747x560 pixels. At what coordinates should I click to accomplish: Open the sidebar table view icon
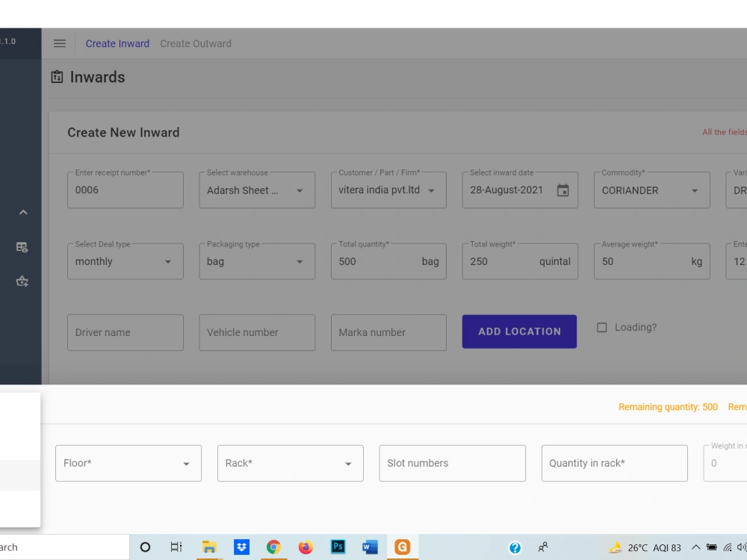tap(22, 247)
